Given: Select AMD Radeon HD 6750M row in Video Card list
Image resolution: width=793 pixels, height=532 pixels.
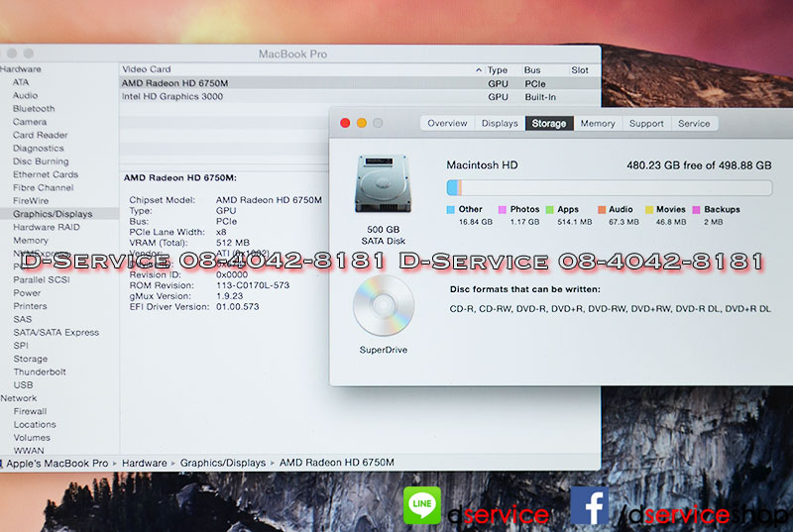Looking at the screenshot, I should click(360, 83).
